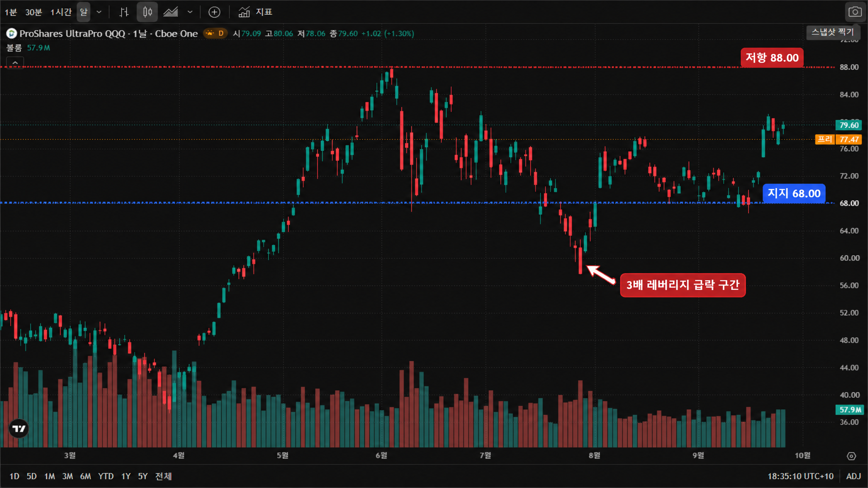Select the 30분 interval
The height and width of the screenshot is (488, 868).
pos(33,12)
